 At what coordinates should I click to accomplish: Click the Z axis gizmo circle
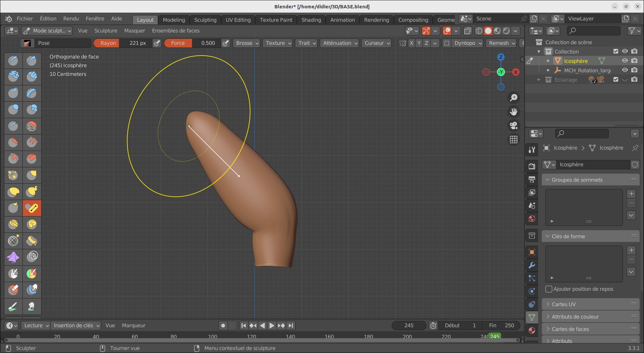click(501, 57)
